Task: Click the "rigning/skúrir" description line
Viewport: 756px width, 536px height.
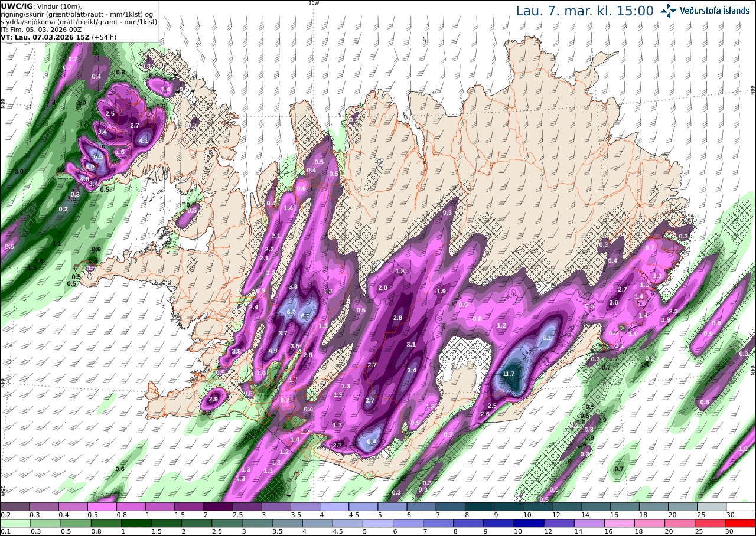Action: click(78, 14)
